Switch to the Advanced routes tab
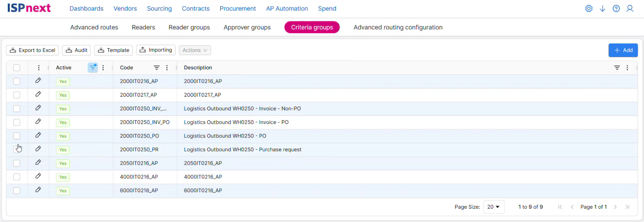 (x=94, y=27)
